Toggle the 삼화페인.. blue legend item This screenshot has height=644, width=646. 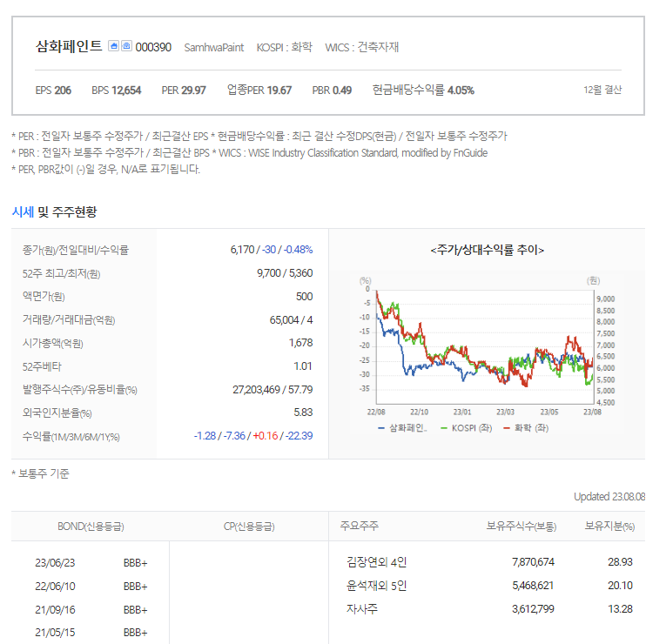tap(402, 428)
